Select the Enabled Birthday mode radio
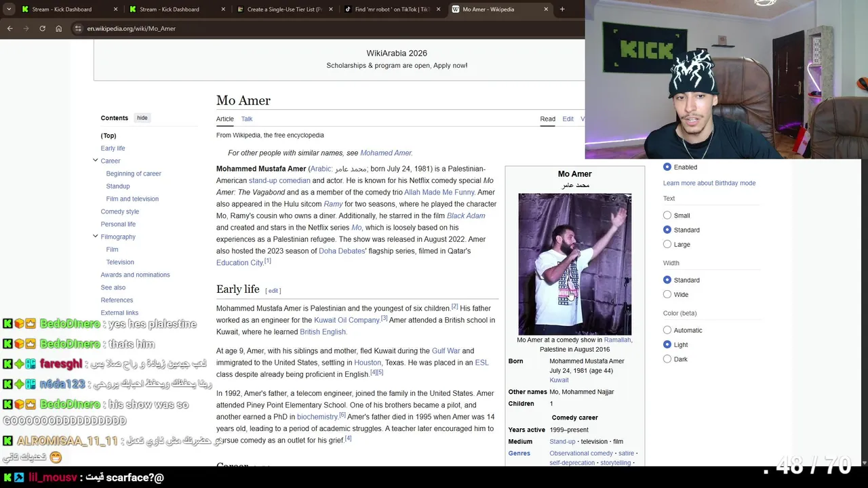This screenshot has width=868, height=488. click(667, 167)
